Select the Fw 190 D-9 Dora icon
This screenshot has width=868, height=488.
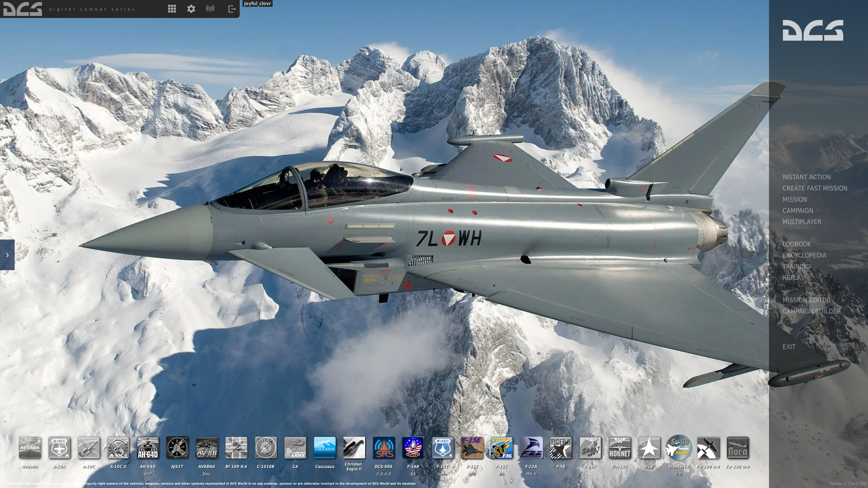click(x=738, y=448)
